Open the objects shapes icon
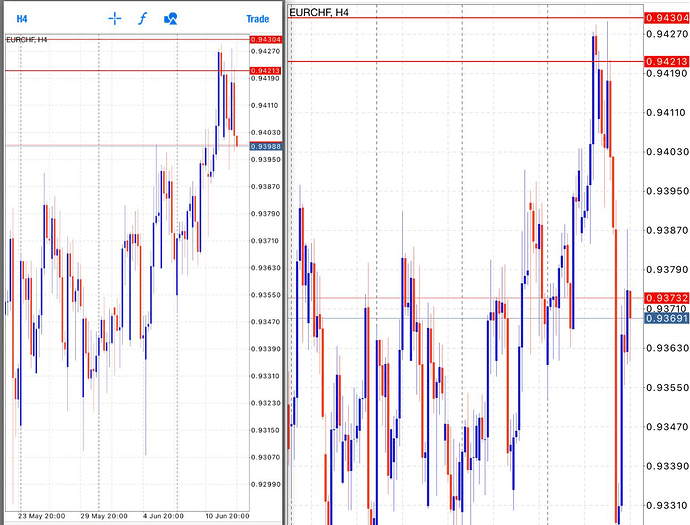 point(170,18)
